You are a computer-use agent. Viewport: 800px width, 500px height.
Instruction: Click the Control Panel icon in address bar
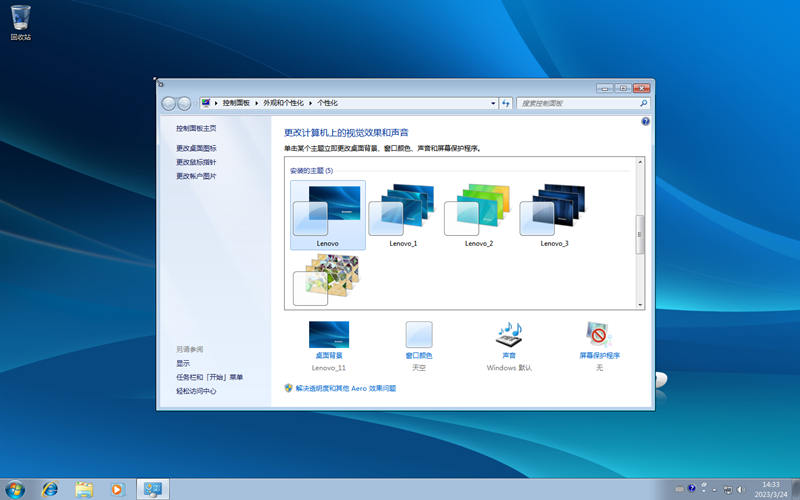(206, 103)
